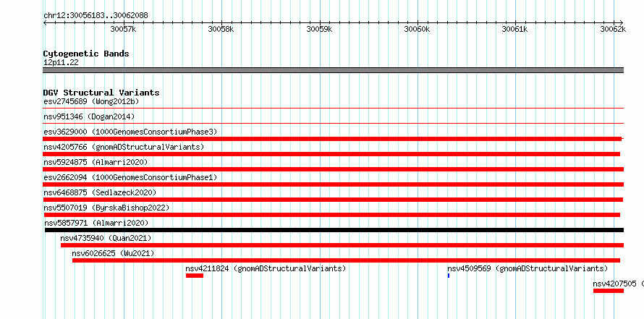
Task: Select the red bar under nsv6468875
Action: pyautogui.click(x=333, y=200)
